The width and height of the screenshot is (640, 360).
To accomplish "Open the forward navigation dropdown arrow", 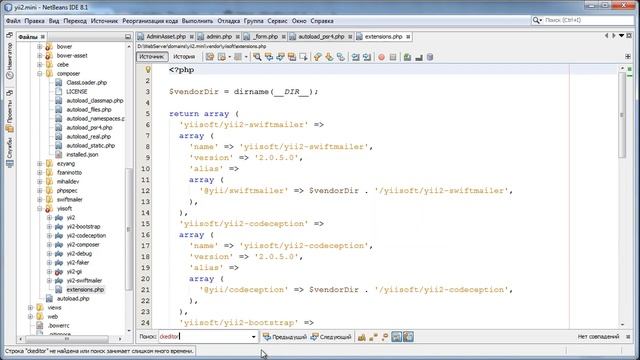I will [246, 57].
